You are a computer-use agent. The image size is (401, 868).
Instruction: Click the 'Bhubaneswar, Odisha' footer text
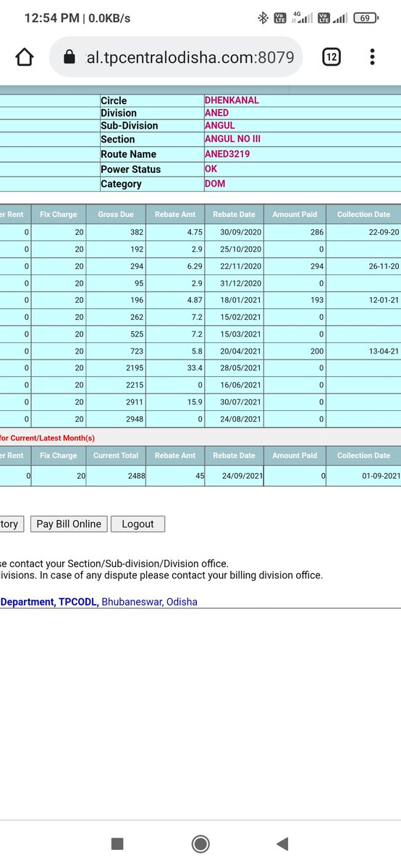click(x=149, y=602)
